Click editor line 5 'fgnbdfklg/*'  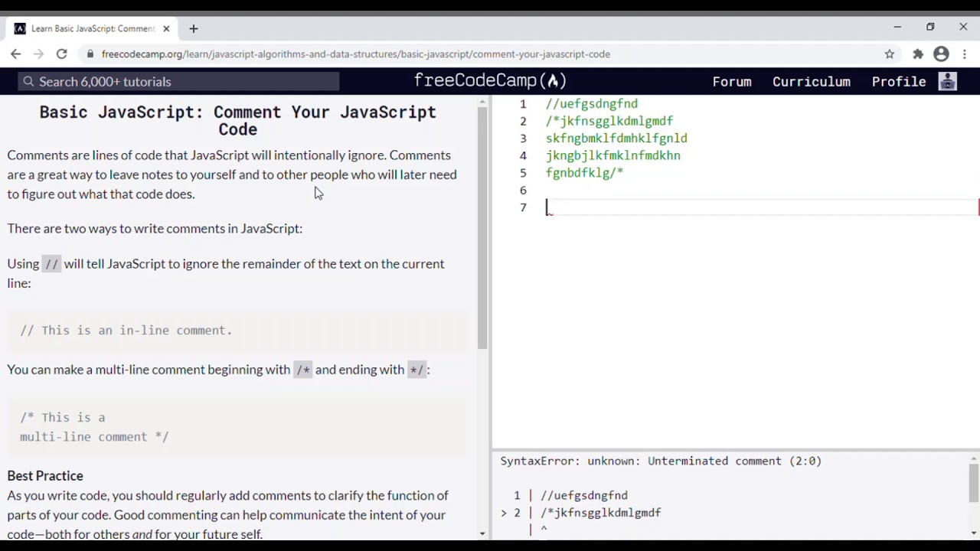pos(584,173)
